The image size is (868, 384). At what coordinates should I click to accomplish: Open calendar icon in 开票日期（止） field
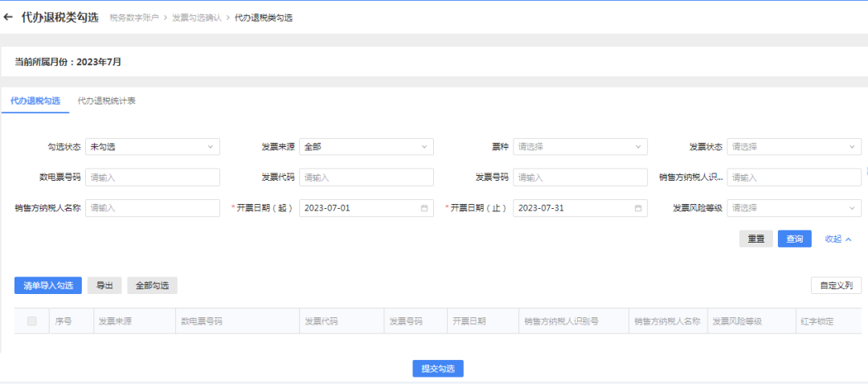(x=638, y=208)
